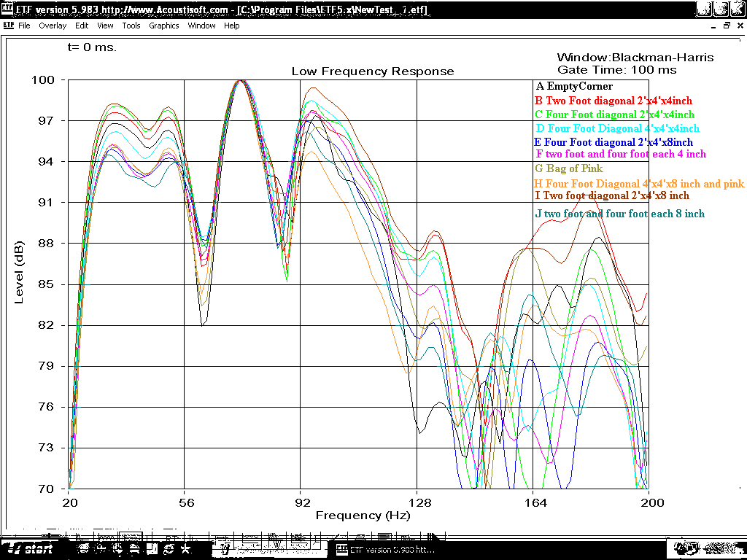Click the Windows Start button
The height and width of the screenshot is (560, 747).
point(31,549)
